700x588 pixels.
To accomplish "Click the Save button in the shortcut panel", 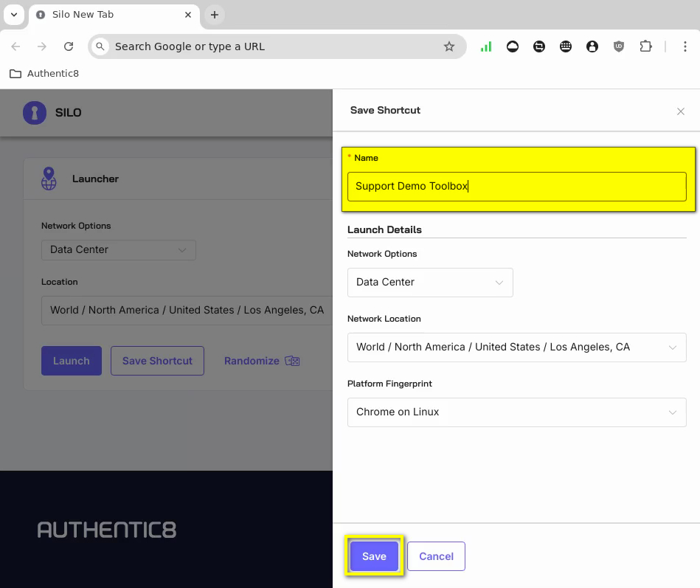I will pyautogui.click(x=374, y=556).
